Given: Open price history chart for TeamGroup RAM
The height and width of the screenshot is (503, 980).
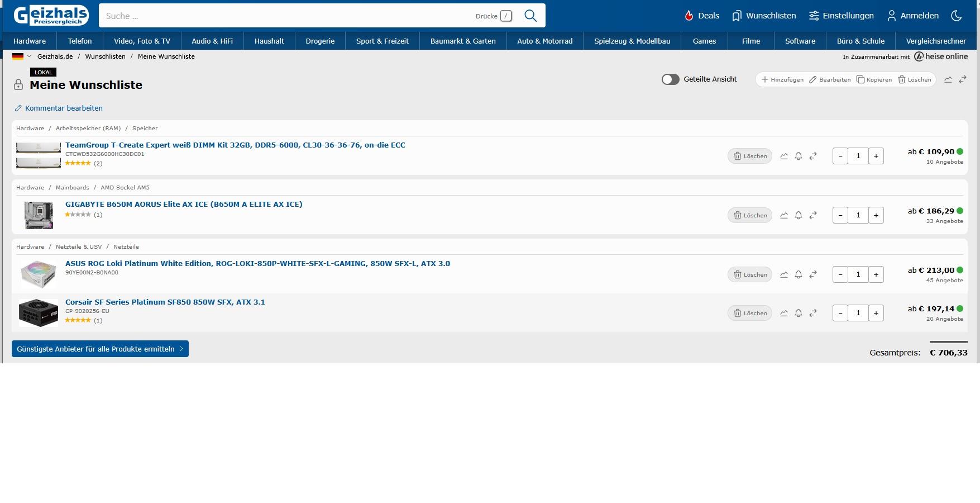Looking at the screenshot, I should tap(784, 156).
